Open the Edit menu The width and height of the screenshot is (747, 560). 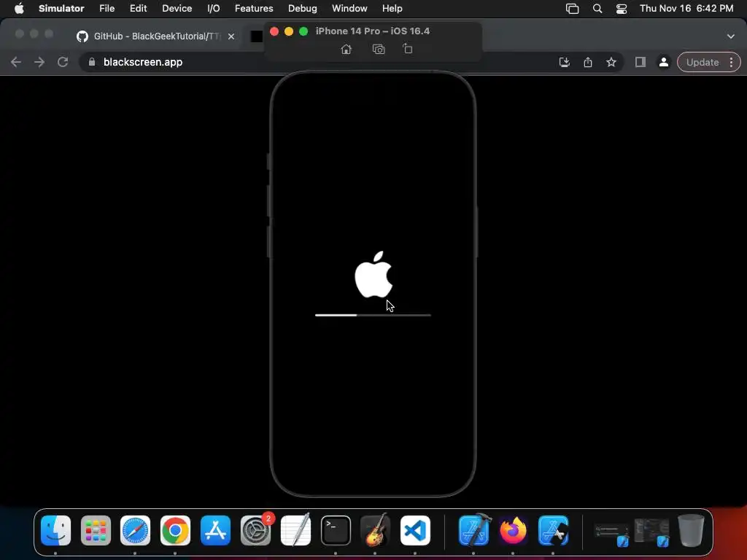[x=138, y=9]
